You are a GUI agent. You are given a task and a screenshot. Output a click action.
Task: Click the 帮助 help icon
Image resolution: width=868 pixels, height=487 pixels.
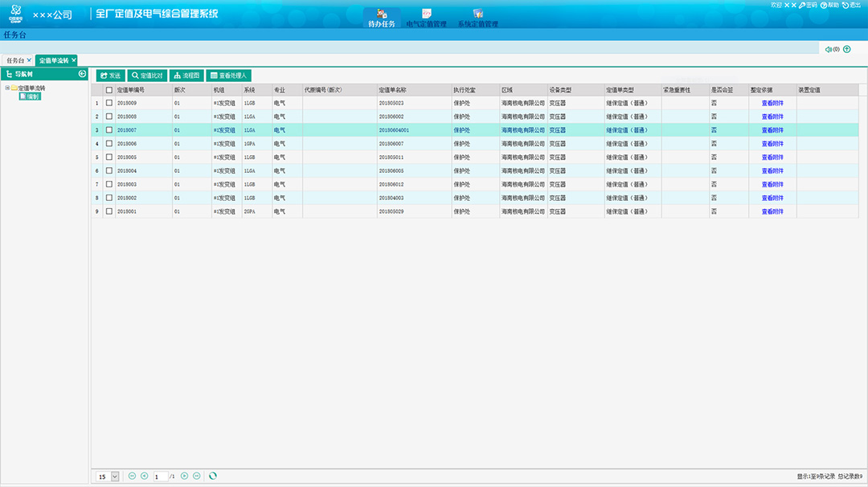(824, 5)
